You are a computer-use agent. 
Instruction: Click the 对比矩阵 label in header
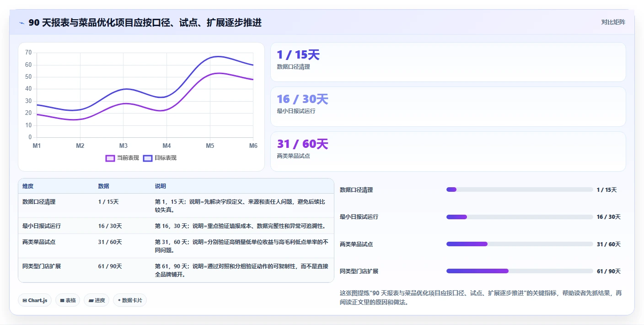click(x=613, y=22)
